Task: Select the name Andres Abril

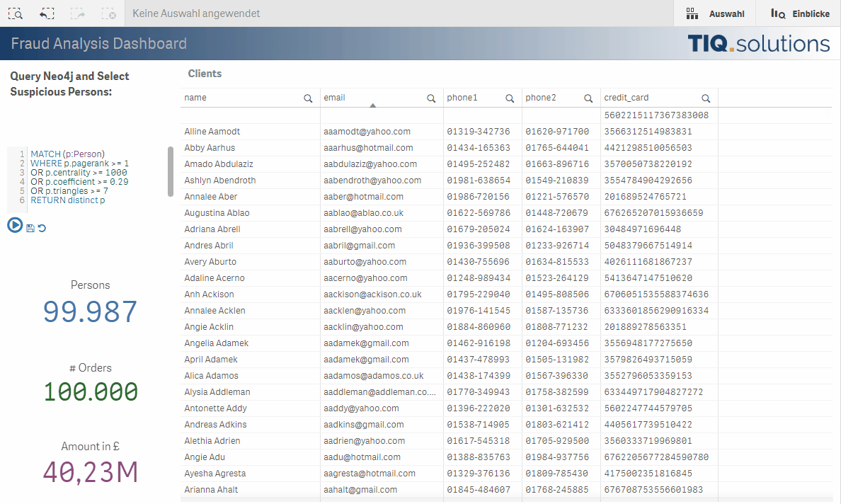Action: [209, 246]
